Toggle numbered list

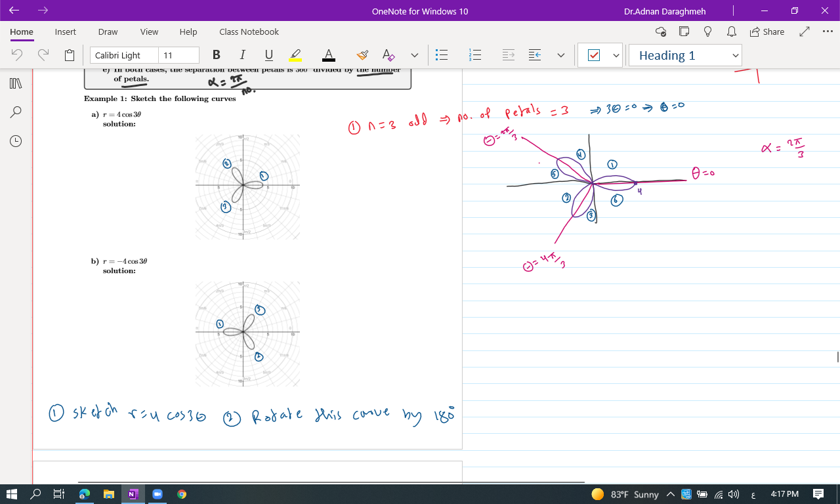(x=475, y=55)
